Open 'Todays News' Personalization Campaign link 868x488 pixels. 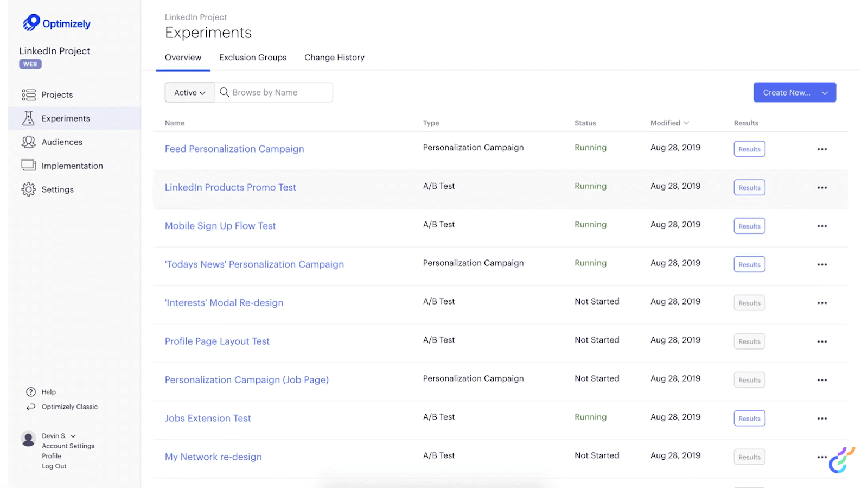tap(254, 264)
